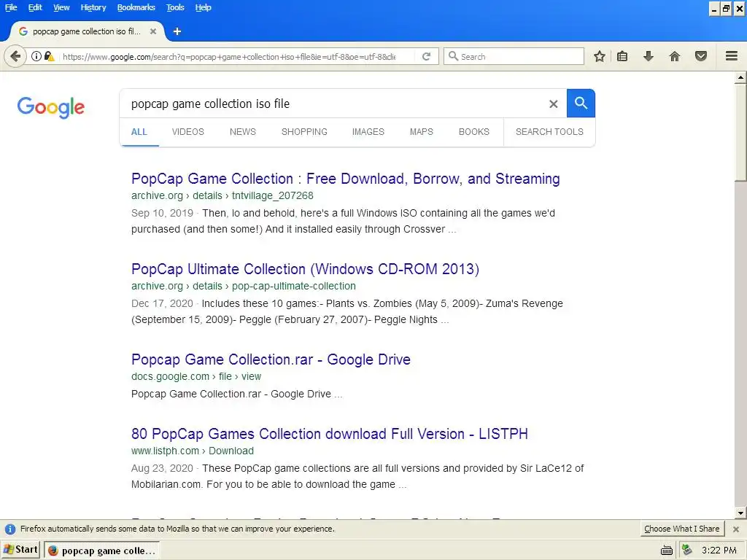This screenshot has height=560, width=747.
Task: Open Popcap Game Collection.rar Google Drive result
Action: (x=271, y=359)
